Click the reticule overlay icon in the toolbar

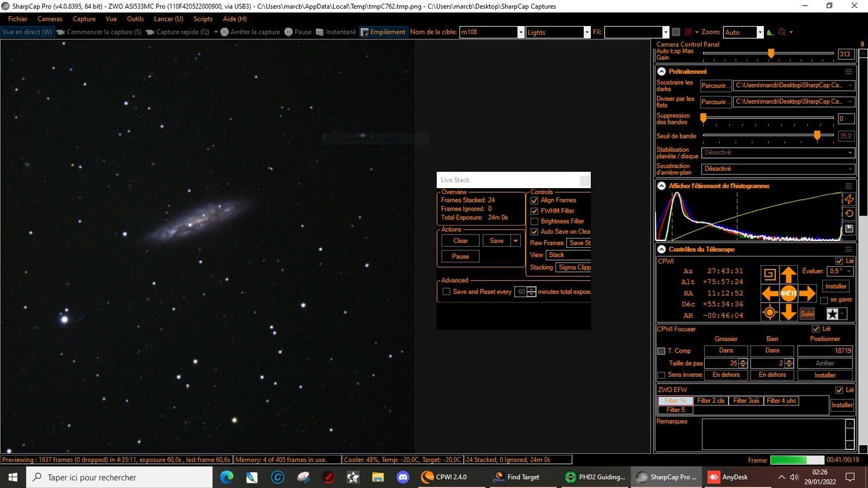coord(688,32)
